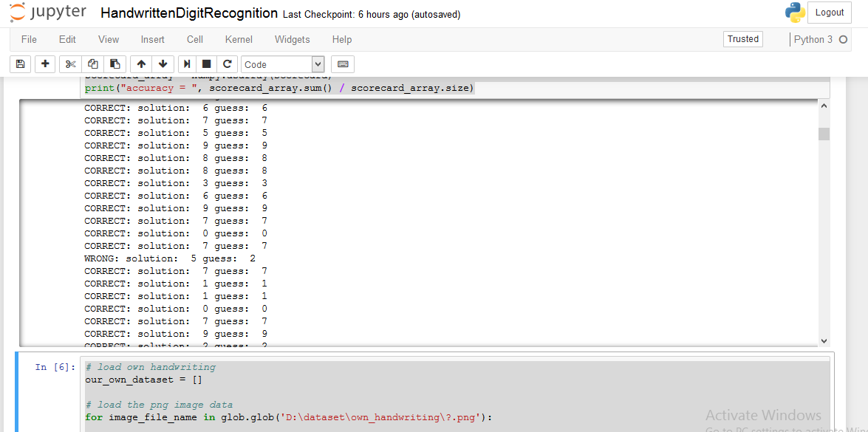Open the Kernel menu
This screenshot has height=432, width=868.
[x=238, y=39]
